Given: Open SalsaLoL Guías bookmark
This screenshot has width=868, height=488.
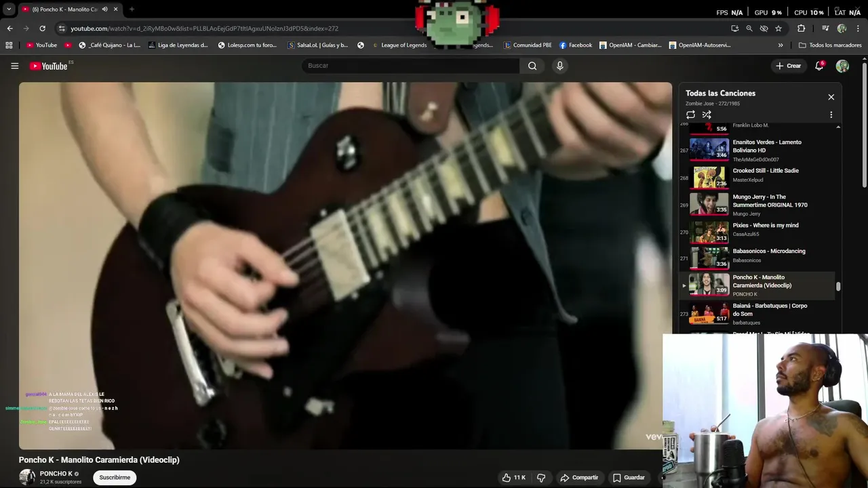Looking at the screenshot, I should coord(318,45).
